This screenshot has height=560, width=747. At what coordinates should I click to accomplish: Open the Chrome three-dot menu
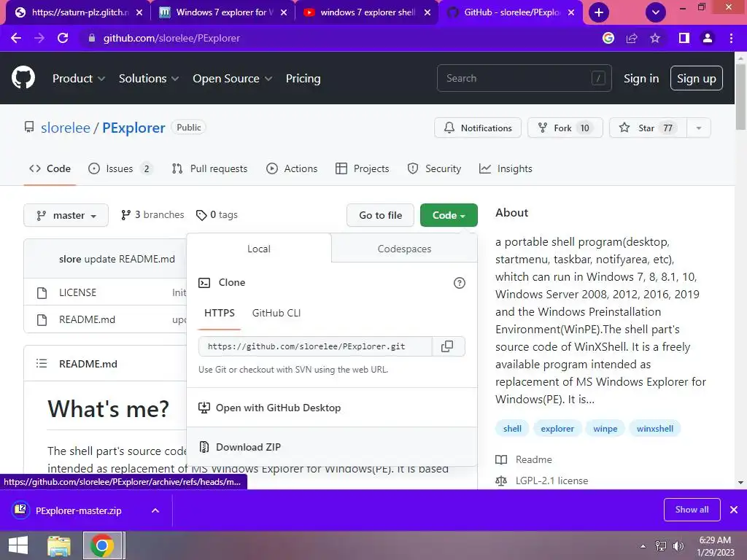pyautogui.click(x=731, y=38)
